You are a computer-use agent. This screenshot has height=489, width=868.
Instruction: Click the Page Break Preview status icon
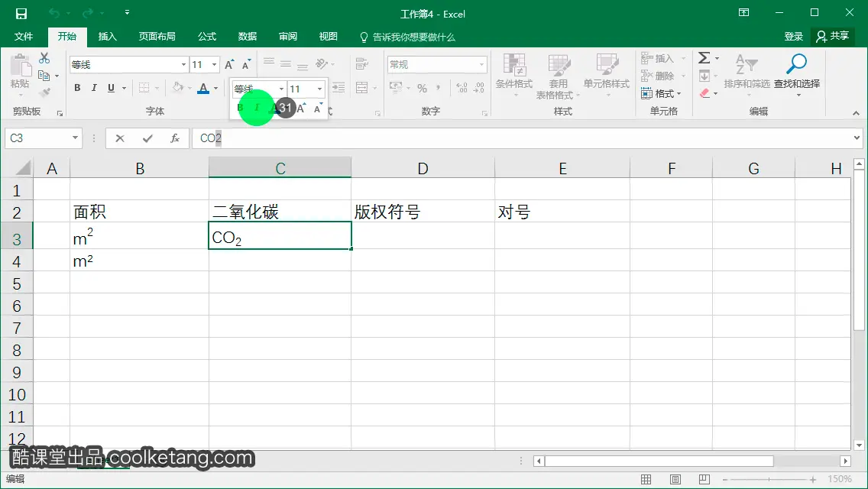tap(704, 479)
